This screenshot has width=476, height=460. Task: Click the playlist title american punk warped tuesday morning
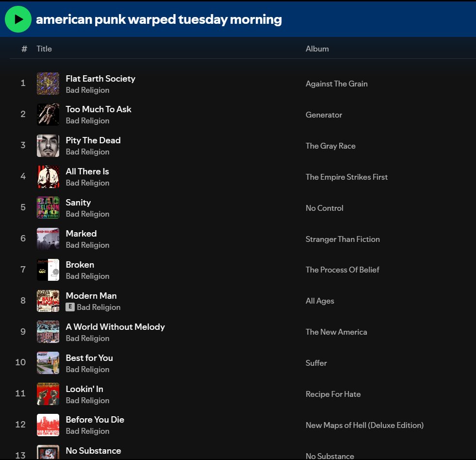point(159,19)
